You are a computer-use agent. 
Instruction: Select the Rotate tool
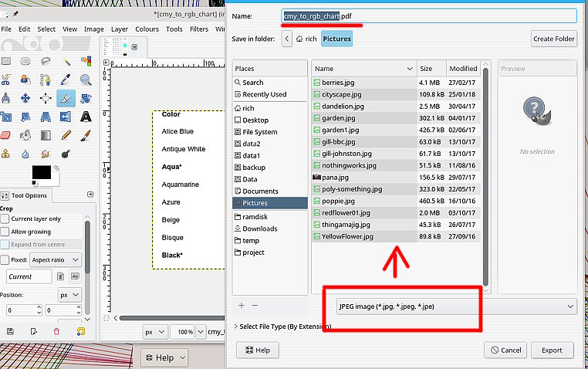coord(86,98)
